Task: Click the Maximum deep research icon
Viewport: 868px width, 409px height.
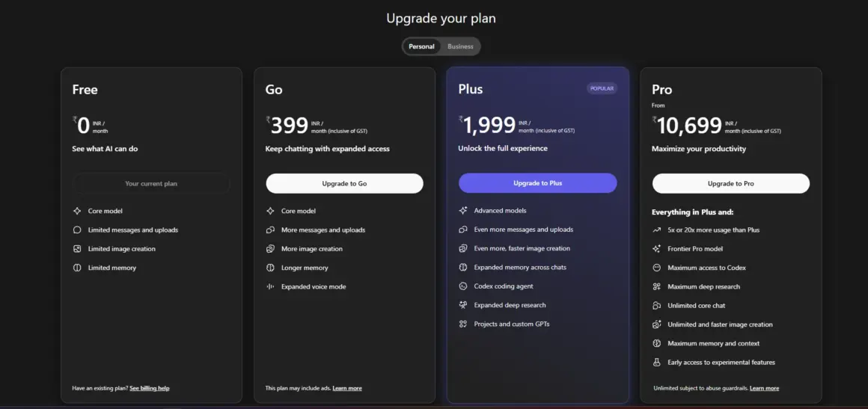Action: (x=656, y=286)
